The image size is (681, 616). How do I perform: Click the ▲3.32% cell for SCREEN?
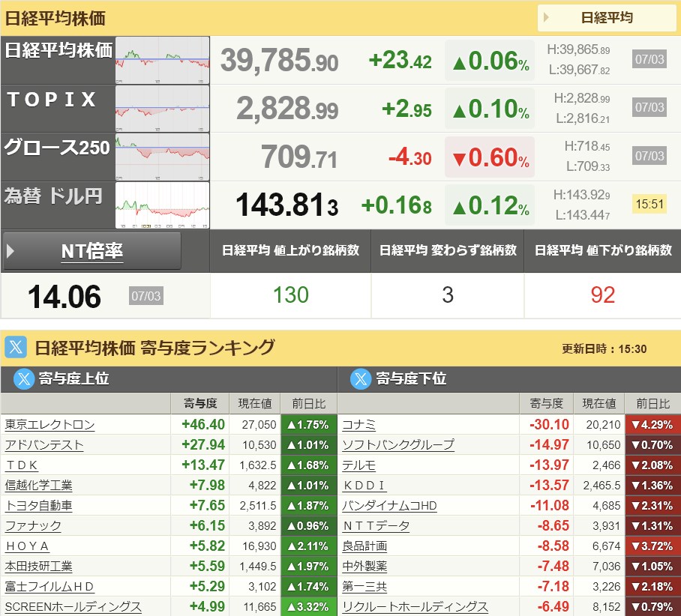[309, 607]
